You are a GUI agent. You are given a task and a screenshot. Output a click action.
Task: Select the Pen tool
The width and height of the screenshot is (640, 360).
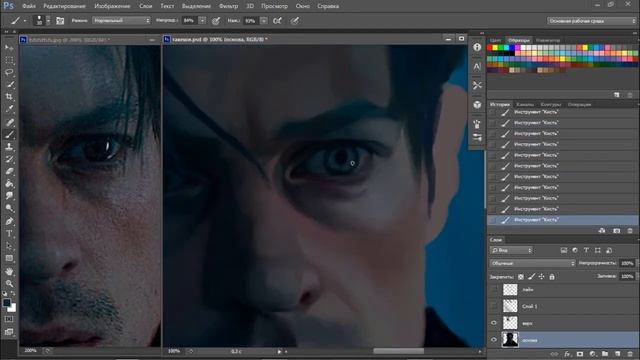point(9,221)
